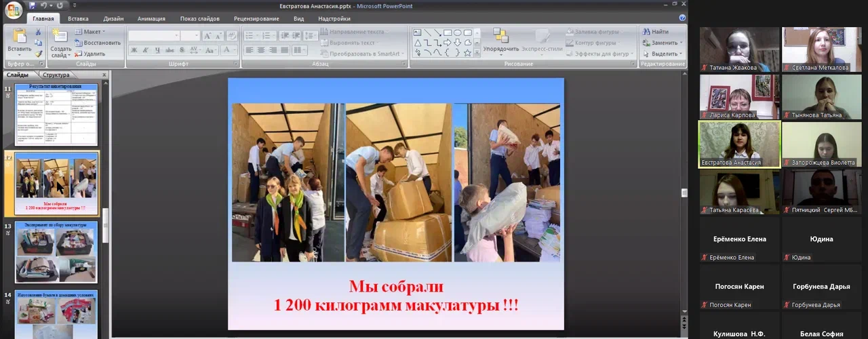Image resolution: width=868 pixels, height=339 pixels.
Task: Click the Cut scissors icon
Action: coord(39,32)
